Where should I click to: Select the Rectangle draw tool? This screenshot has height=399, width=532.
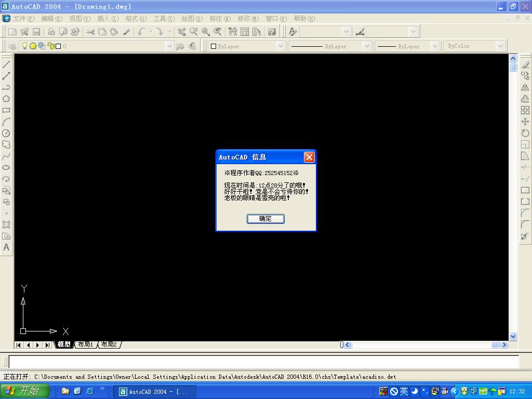coord(6,110)
